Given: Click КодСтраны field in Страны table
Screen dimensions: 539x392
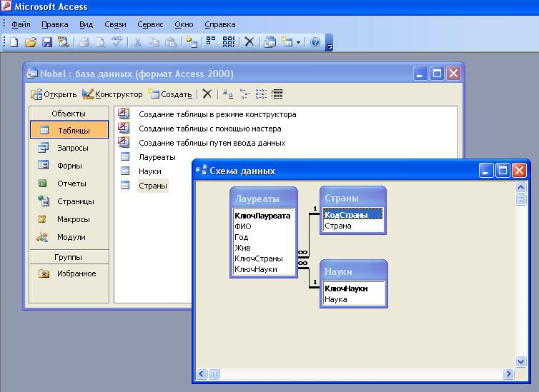Looking at the screenshot, I should (352, 214).
